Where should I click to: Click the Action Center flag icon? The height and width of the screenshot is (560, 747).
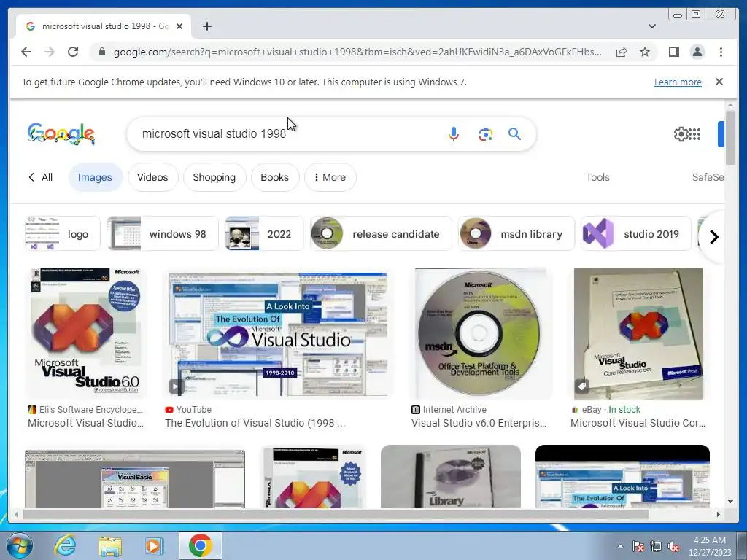pos(638,547)
